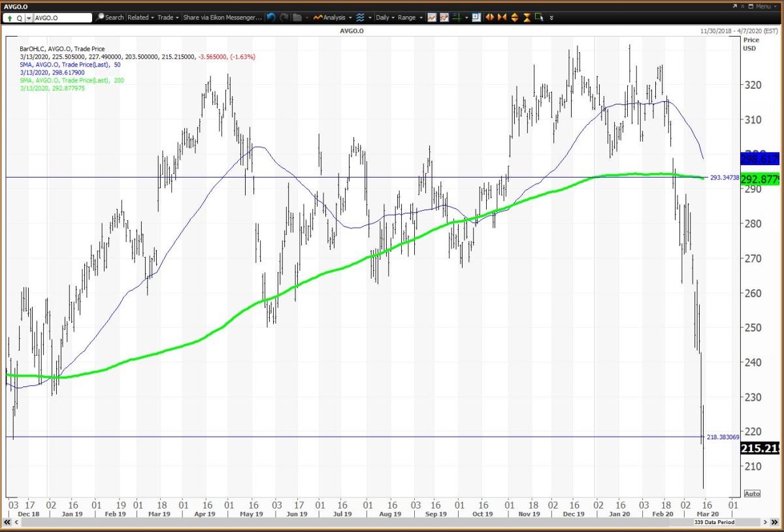Click the AVGO.O symbol input field
The image size is (784, 532).
click(x=62, y=18)
